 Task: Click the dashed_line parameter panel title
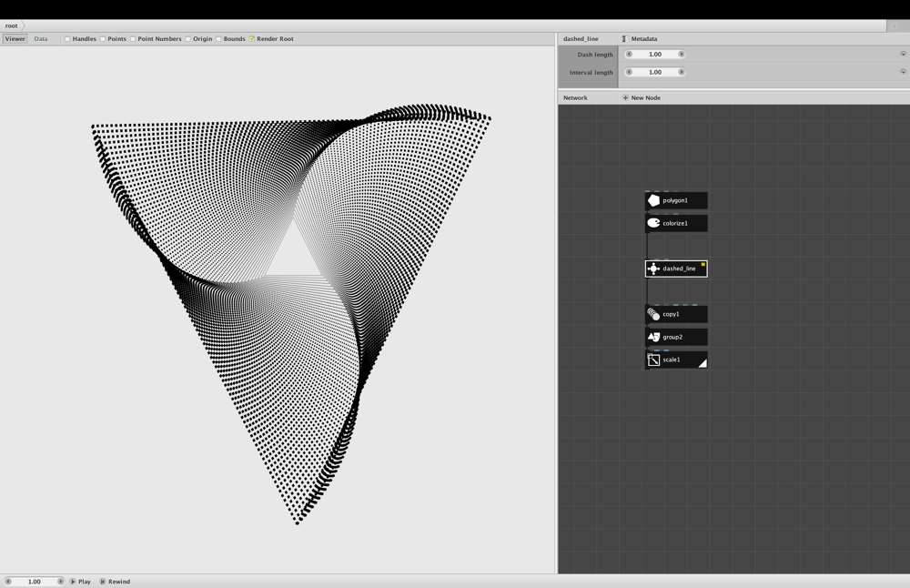pyautogui.click(x=581, y=39)
